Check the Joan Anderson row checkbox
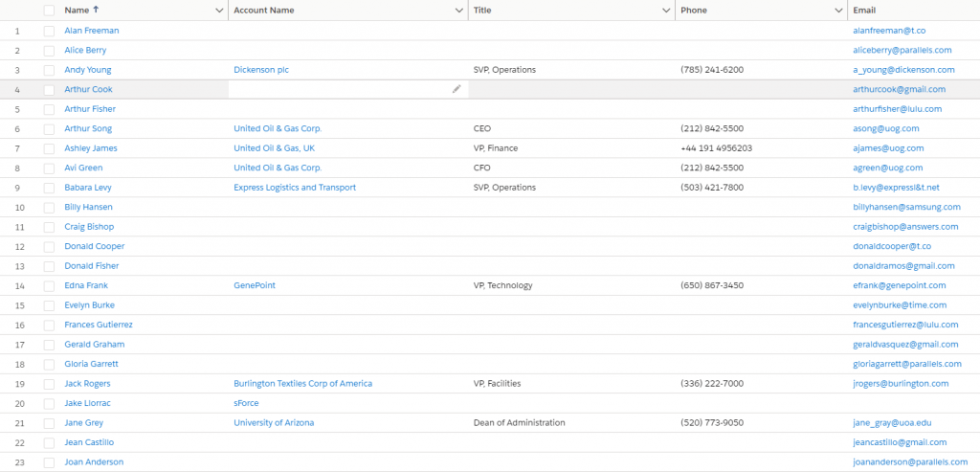980x472 pixels. (49, 462)
